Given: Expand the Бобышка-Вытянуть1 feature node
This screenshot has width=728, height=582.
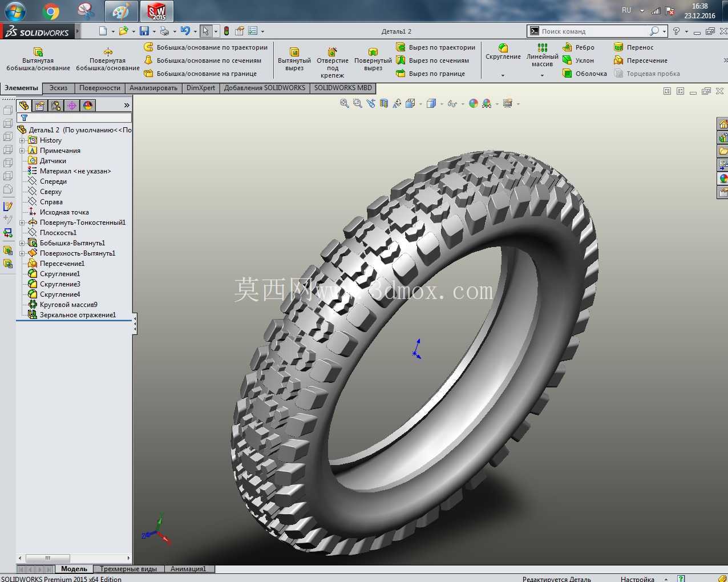Looking at the screenshot, I should (x=22, y=243).
